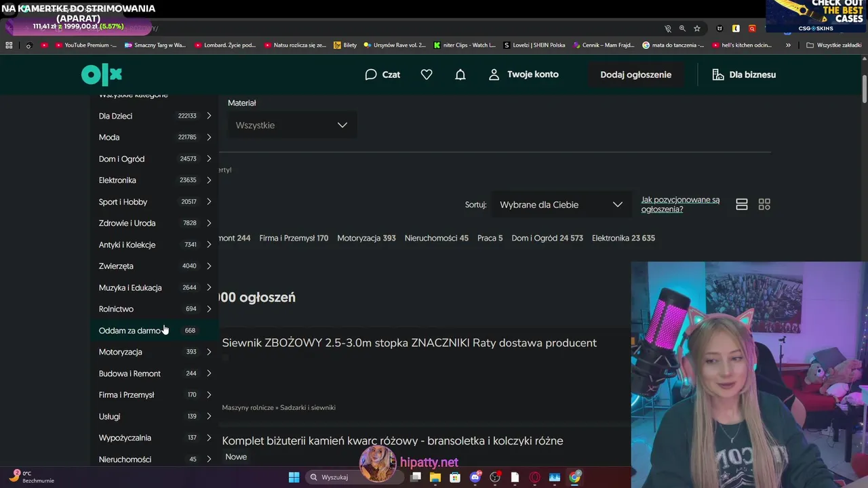The height and width of the screenshot is (488, 868).
Task: Select Rolnictwo category
Action: click(x=155, y=309)
